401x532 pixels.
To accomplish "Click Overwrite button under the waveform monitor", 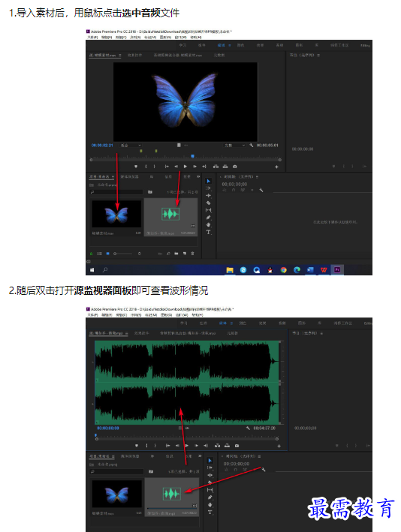I will click(x=227, y=445).
